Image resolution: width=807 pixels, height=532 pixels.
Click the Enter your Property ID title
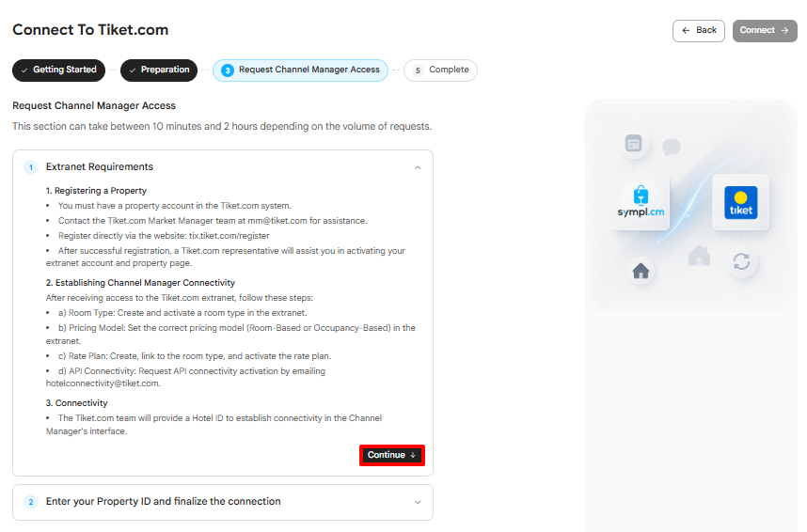[x=163, y=501]
